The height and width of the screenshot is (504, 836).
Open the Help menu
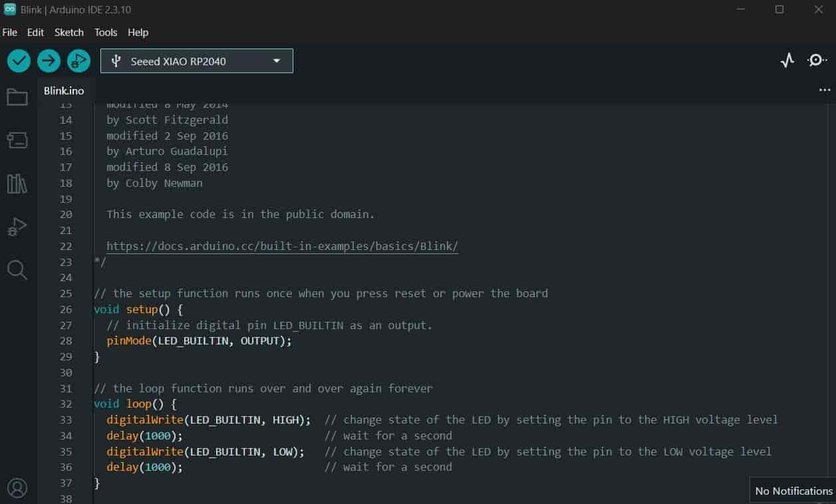click(138, 32)
